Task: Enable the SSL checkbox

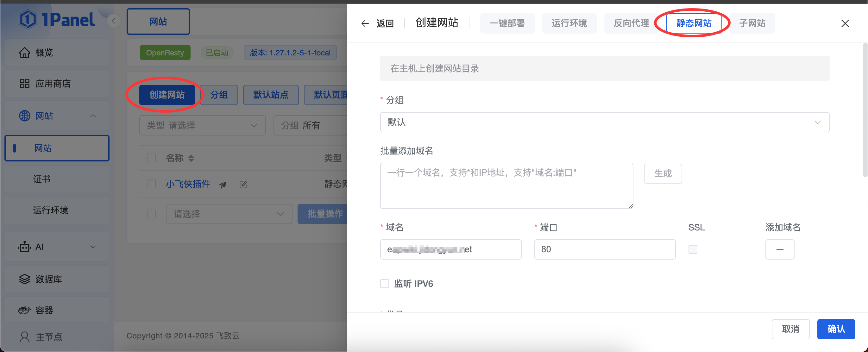Action: pyautogui.click(x=692, y=249)
